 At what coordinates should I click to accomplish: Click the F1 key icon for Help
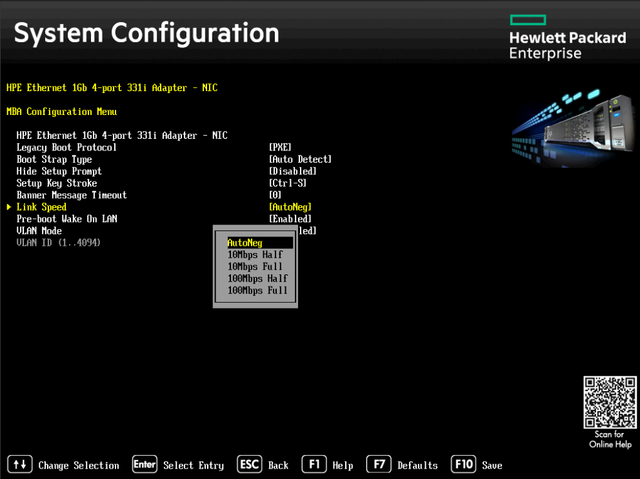(314, 464)
